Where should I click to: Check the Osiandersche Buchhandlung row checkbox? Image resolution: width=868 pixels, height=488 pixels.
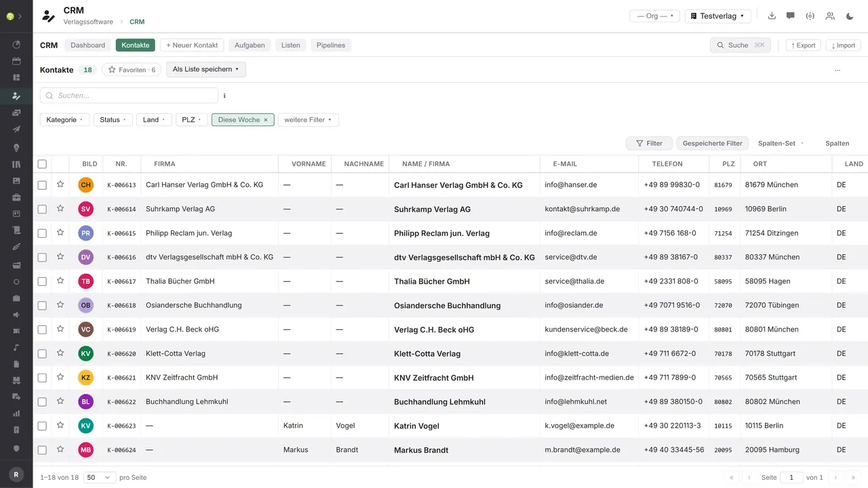click(42, 306)
